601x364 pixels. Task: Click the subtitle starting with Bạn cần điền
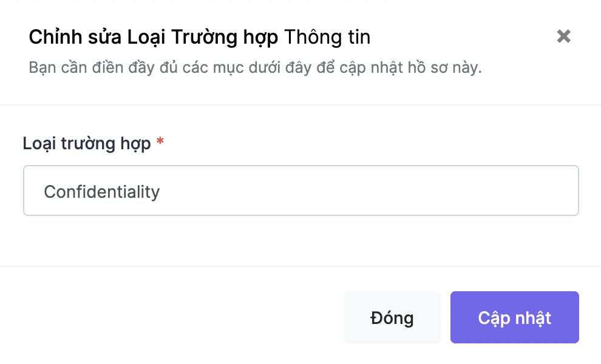click(x=255, y=68)
